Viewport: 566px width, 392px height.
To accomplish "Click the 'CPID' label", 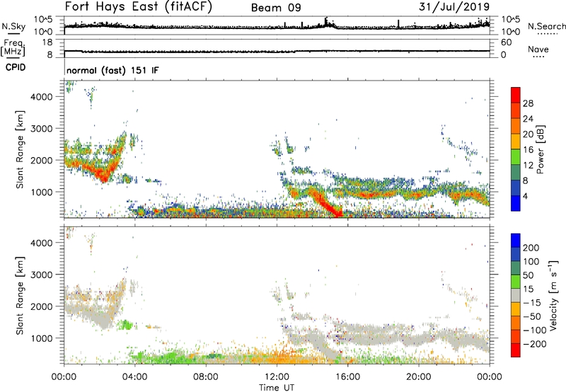I will [16, 67].
